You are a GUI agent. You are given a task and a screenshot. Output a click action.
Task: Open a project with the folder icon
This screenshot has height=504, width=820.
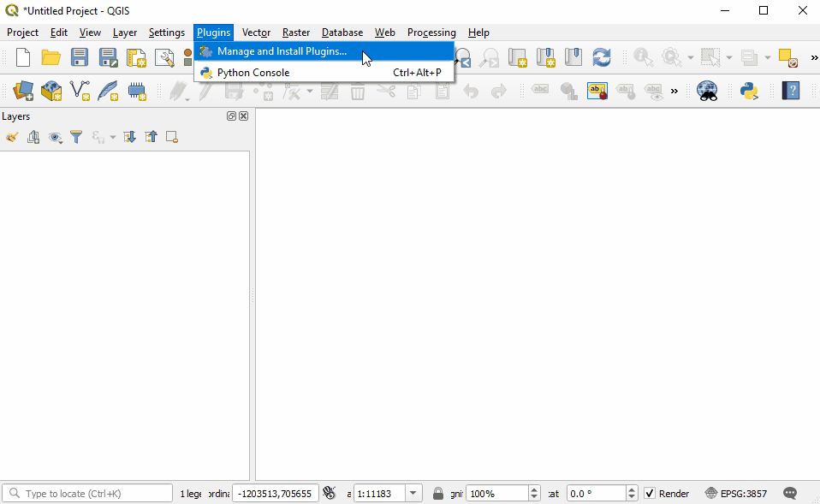[51, 57]
